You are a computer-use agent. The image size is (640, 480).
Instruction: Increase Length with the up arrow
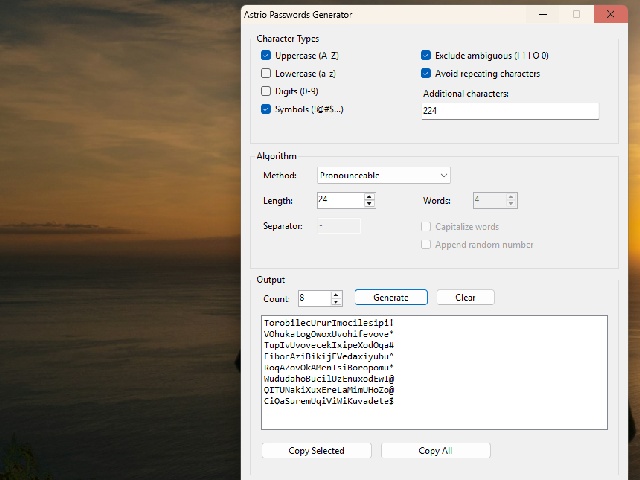[369, 197]
